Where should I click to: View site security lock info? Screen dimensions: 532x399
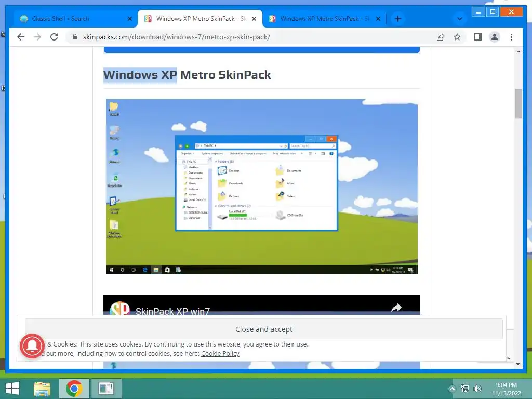tap(75, 37)
